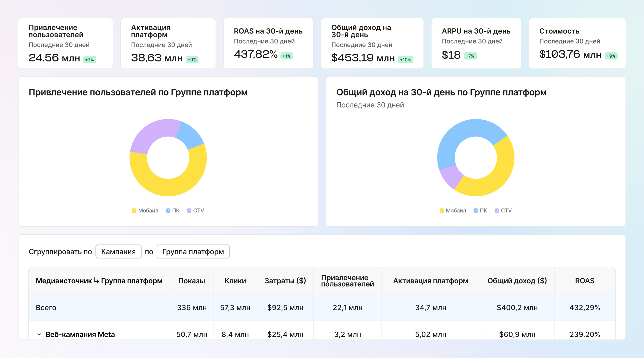
Task: Open the Группа платформ grouping selector
Action: (x=193, y=252)
